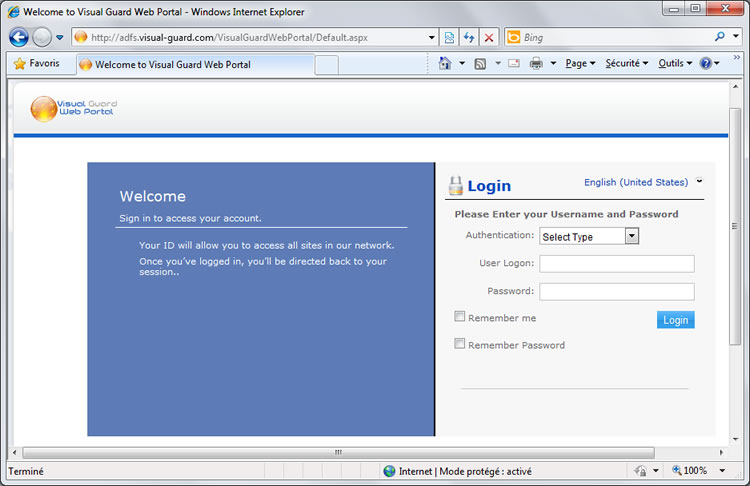The height and width of the screenshot is (486, 750).
Task: Click the Print icon in toolbar
Action: pyautogui.click(x=536, y=63)
